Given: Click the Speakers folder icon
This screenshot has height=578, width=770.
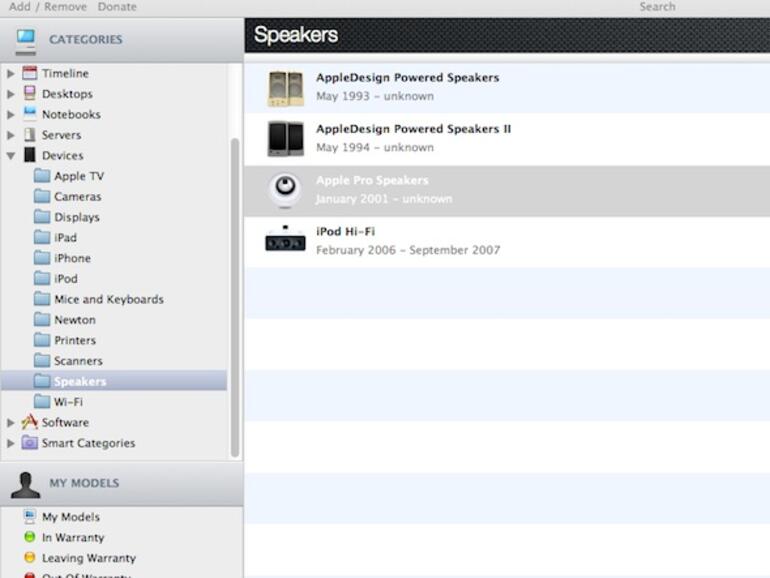Looking at the screenshot, I should pyautogui.click(x=42, y=381).
